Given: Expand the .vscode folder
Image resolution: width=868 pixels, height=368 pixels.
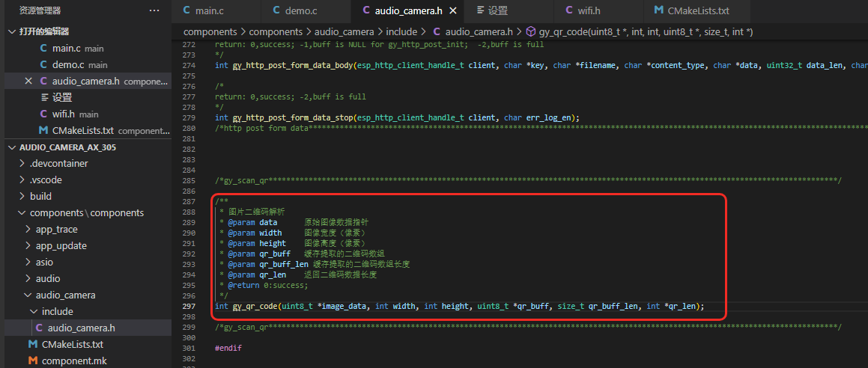Looking at the screenshot, I should (x=22, y=180).
